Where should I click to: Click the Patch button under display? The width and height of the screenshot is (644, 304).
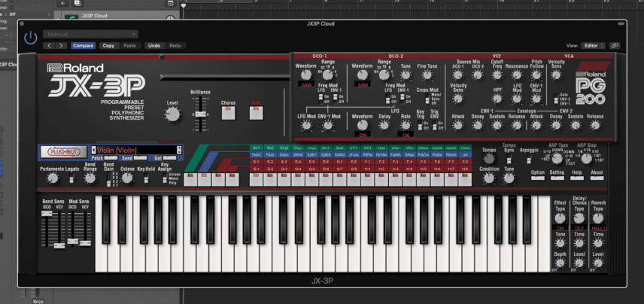point(110,158)
